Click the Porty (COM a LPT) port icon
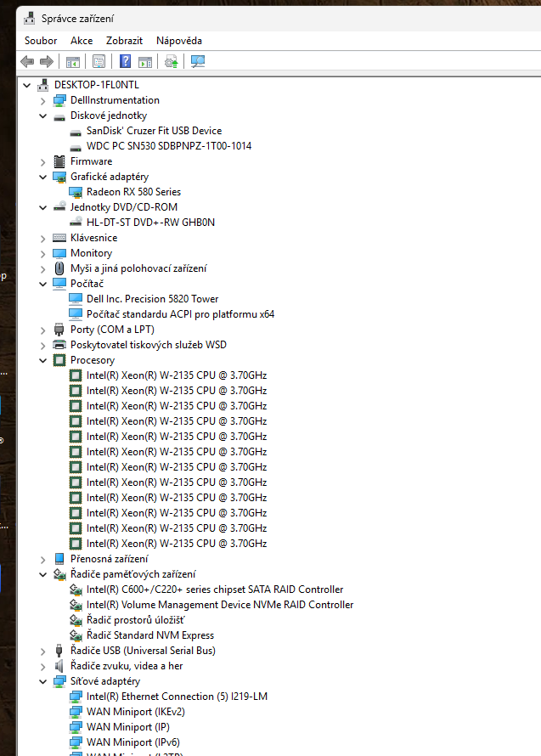 click(59, 330)
